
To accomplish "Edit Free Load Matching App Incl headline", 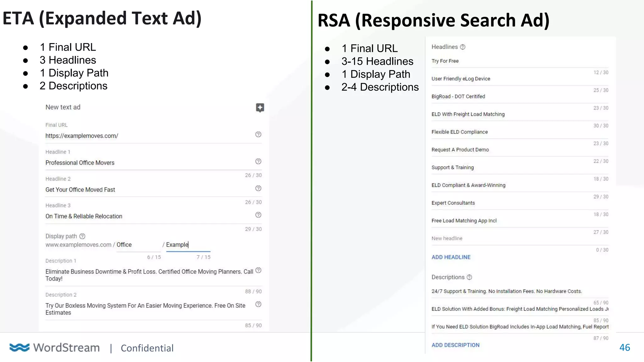I will click(520, 221).
